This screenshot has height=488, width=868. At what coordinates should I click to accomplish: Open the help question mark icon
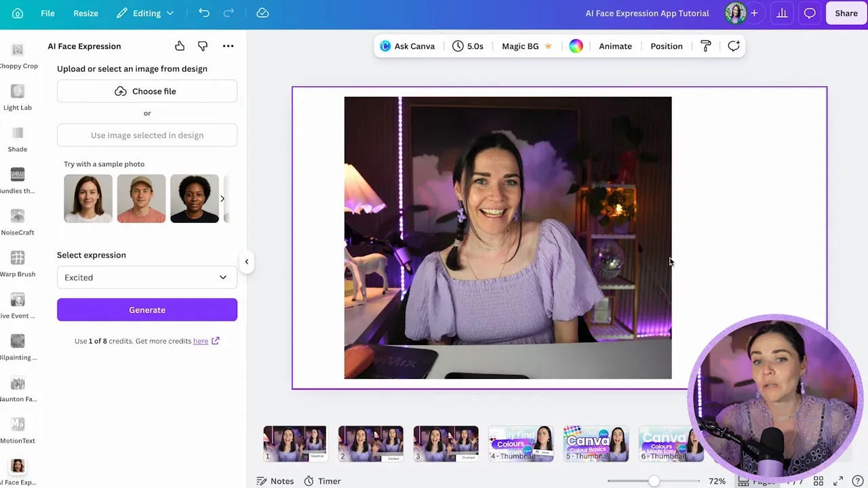858,481
